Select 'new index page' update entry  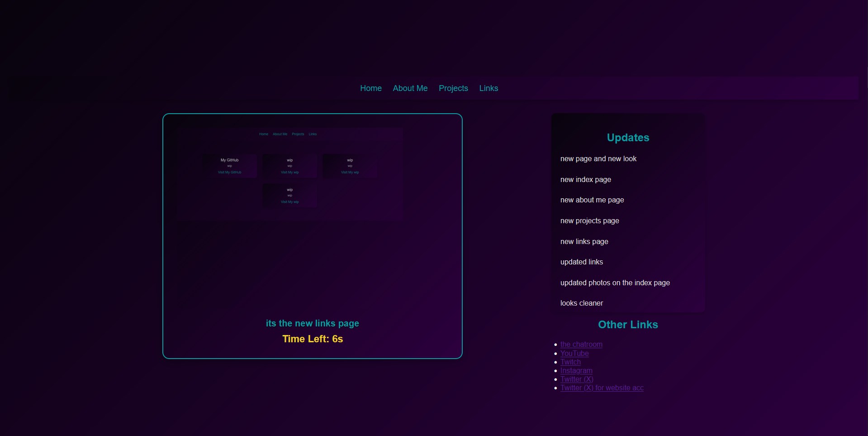[585, 180]
